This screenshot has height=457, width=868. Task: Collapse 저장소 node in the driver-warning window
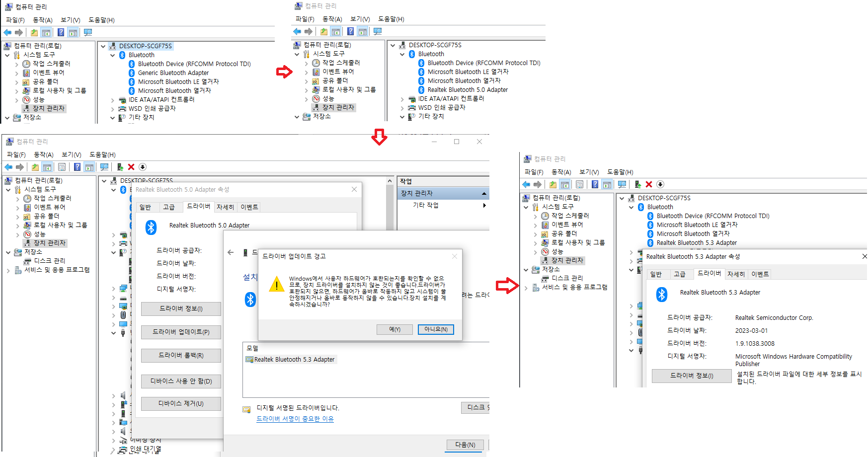(x=8, y=252)
